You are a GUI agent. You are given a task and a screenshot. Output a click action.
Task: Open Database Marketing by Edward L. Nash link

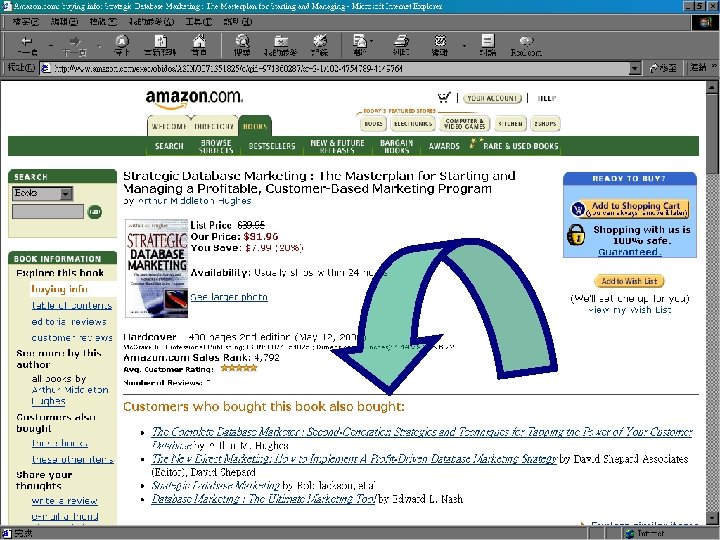264,499
